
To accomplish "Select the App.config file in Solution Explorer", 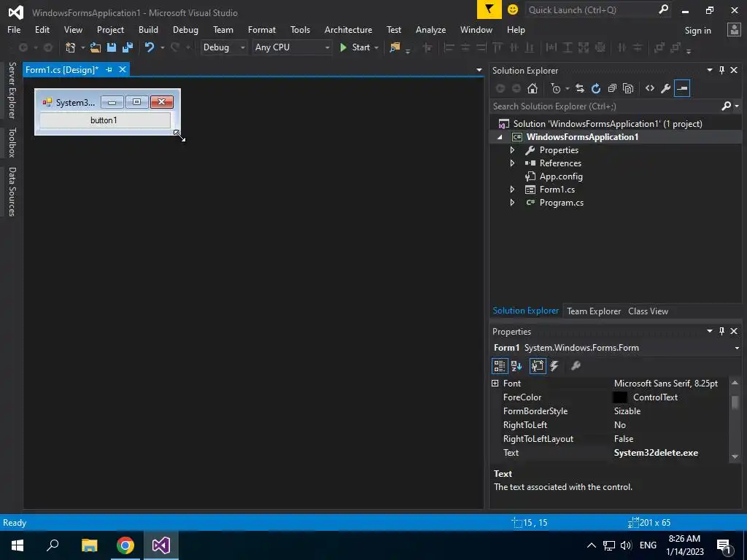I will (561, 176).
